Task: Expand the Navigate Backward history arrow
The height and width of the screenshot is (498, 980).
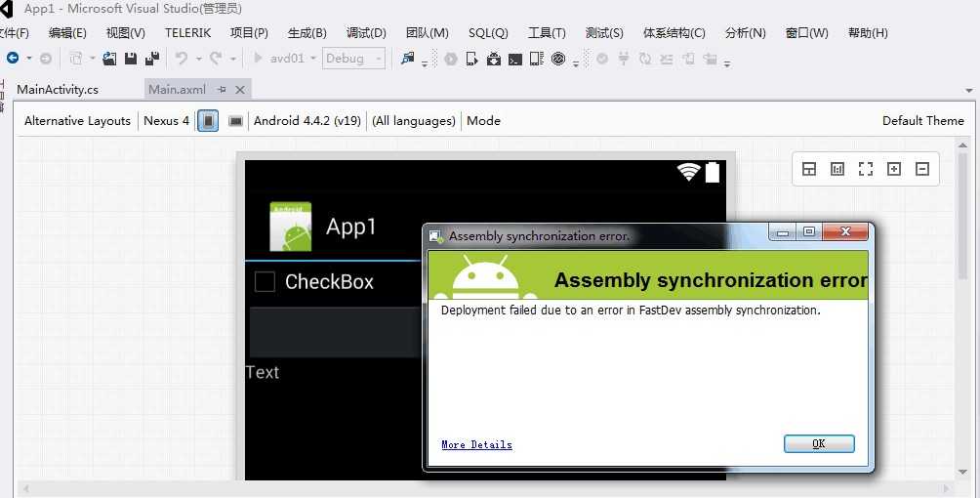Action: 28,59
